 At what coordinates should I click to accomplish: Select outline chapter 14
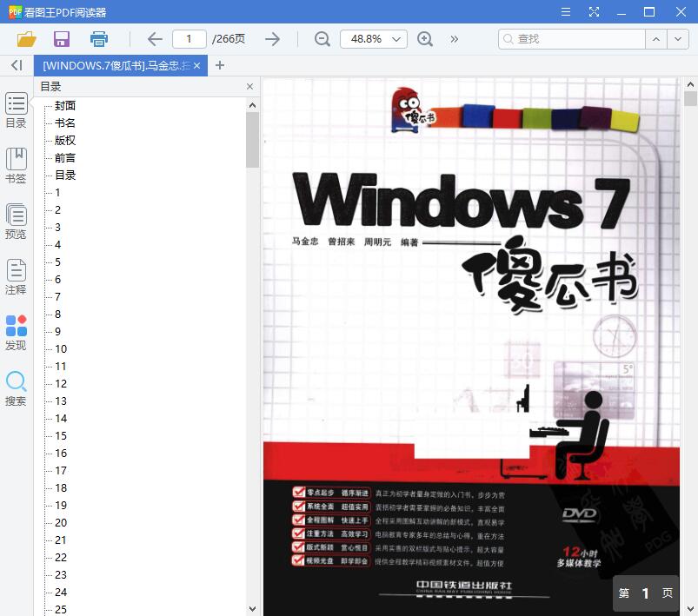(x=61, y=418)
